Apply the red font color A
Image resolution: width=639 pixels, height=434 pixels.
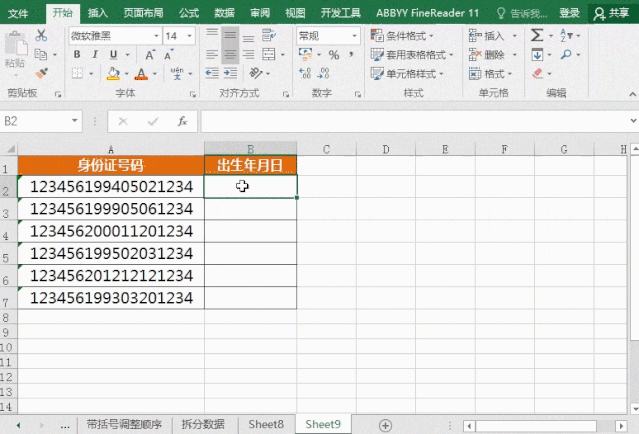point(141,74)
